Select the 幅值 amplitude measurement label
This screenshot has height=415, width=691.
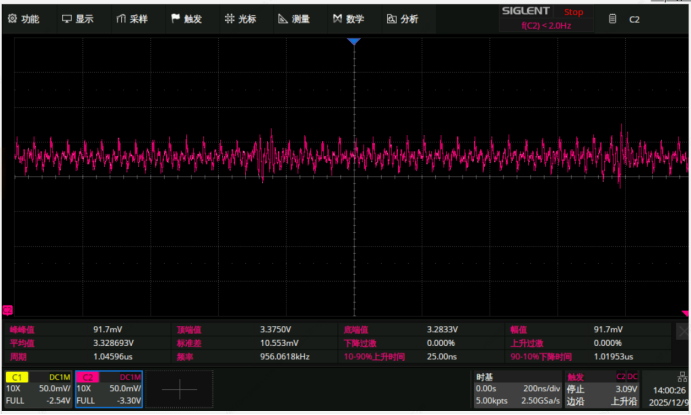(519, 330)
